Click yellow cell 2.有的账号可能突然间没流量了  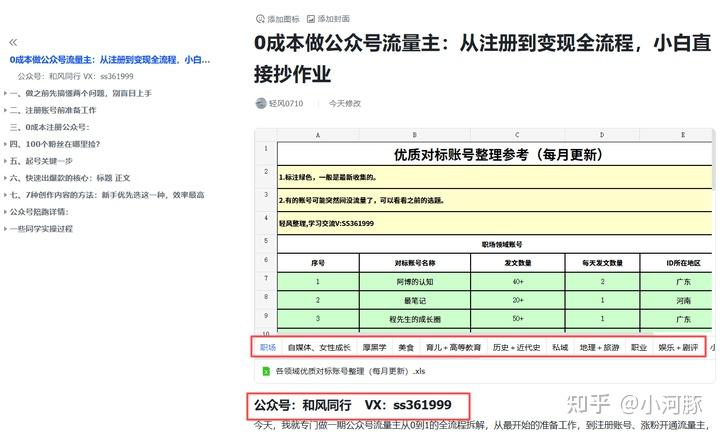495,200
